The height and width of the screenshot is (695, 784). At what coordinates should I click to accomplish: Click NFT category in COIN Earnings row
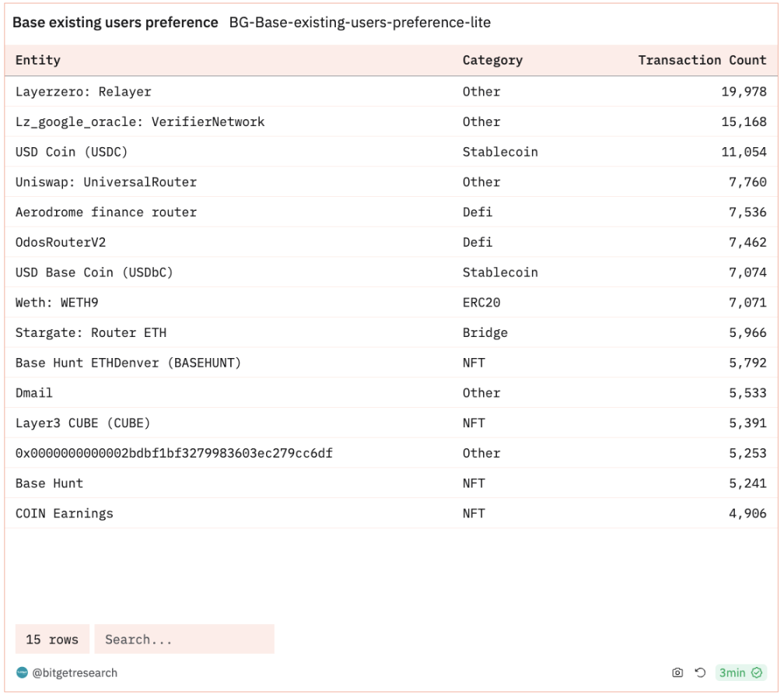point(474,514)
